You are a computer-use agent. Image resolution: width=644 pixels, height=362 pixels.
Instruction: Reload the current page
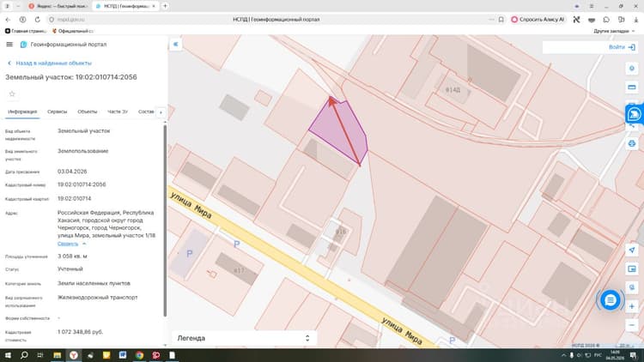pyautogui.click(x=38, y=19)
